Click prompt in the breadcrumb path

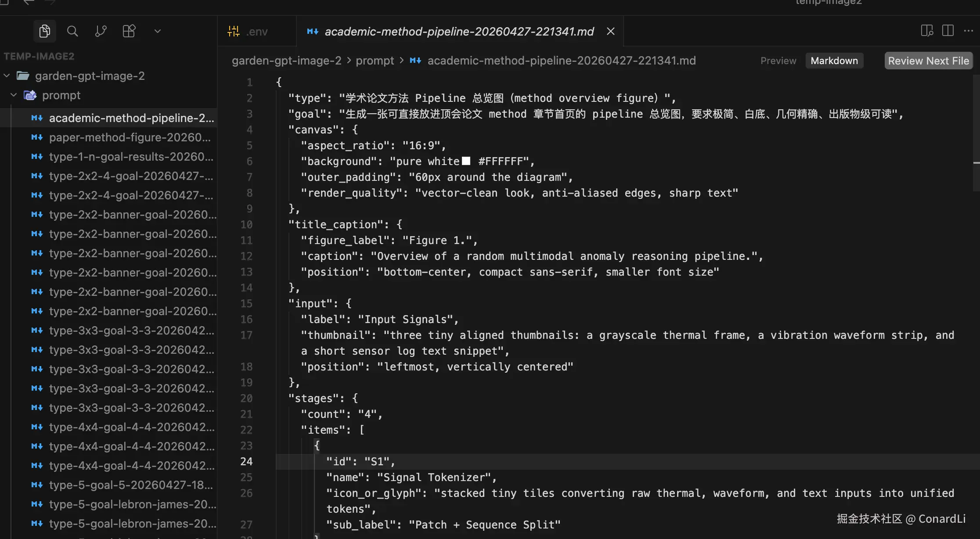375,61
